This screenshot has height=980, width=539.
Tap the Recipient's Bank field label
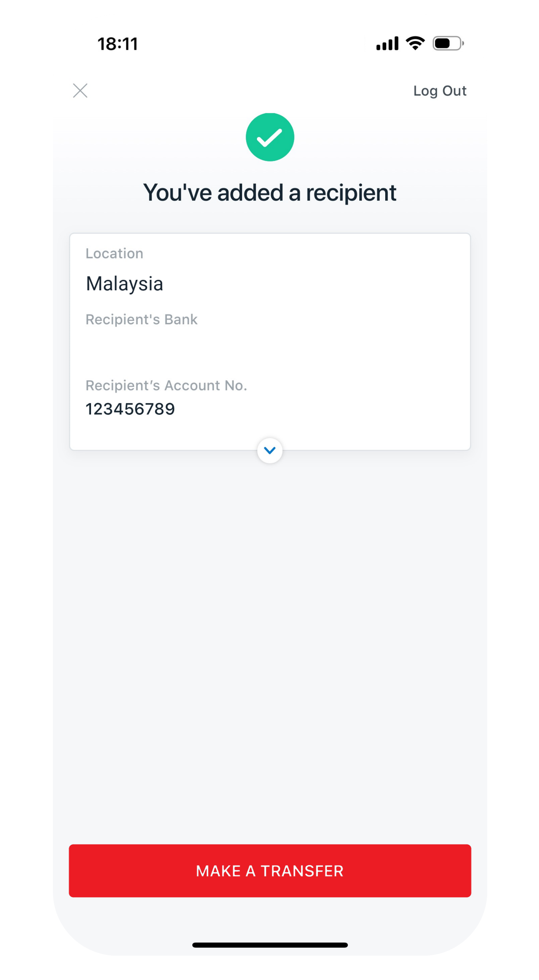tap(142, 319)
